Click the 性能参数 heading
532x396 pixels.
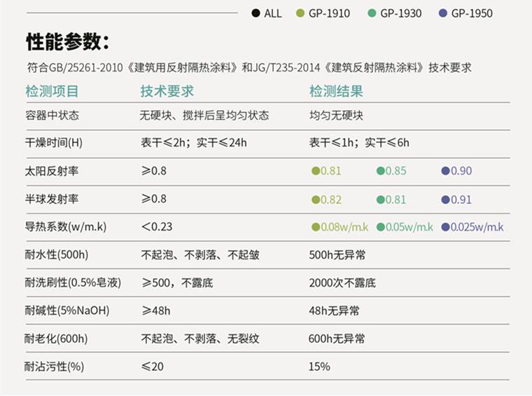(x=67, y=42)
